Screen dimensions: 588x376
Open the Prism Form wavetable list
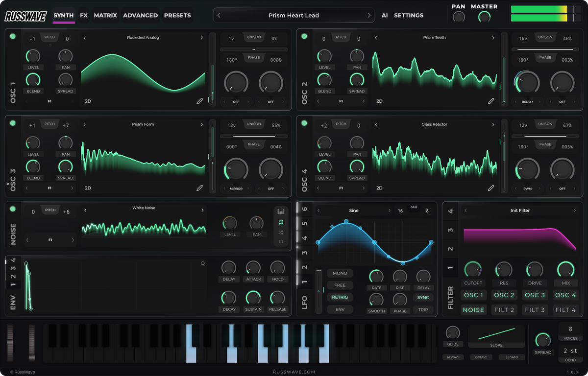143,124
